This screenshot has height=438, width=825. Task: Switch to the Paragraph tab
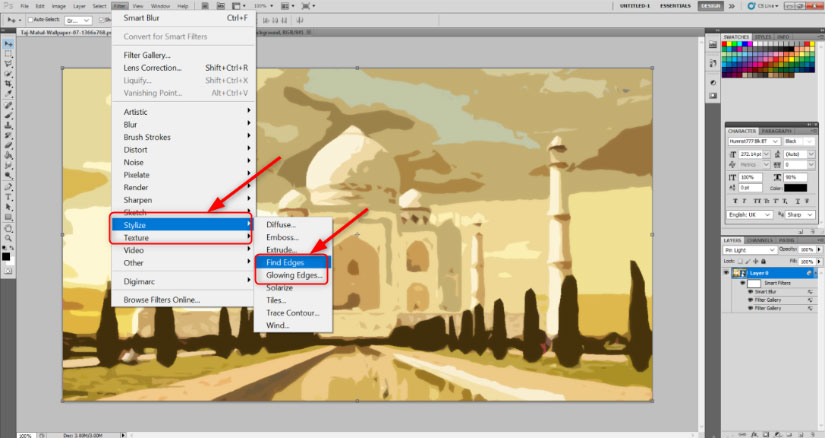[x=776, y=131]
